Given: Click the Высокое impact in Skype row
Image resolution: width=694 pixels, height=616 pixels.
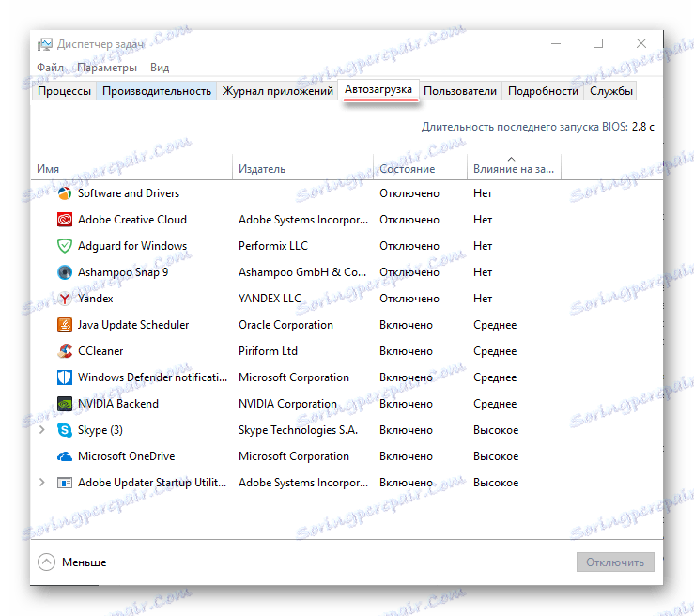Looking at the screenshot, I should click(x=496, y=430).
